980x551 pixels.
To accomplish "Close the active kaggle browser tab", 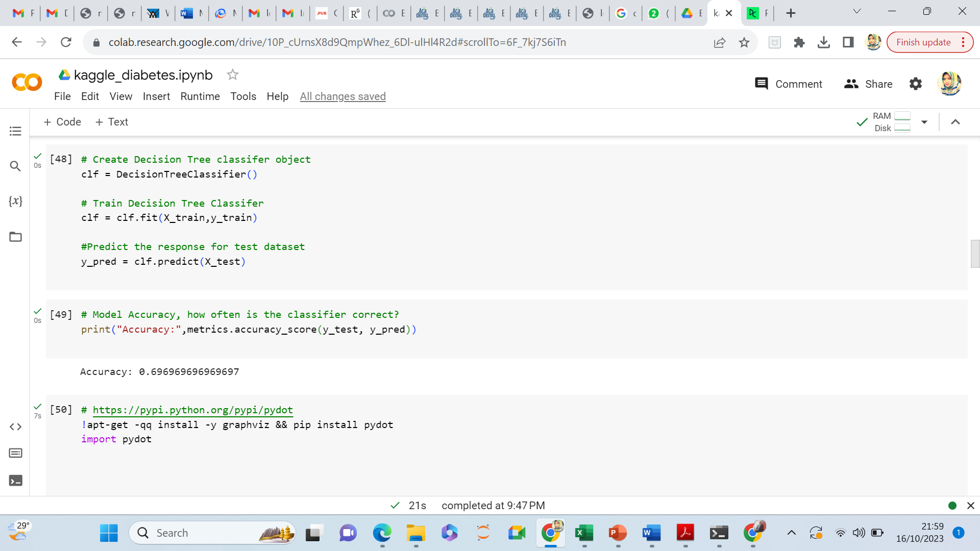I will [x=729, y=13].
